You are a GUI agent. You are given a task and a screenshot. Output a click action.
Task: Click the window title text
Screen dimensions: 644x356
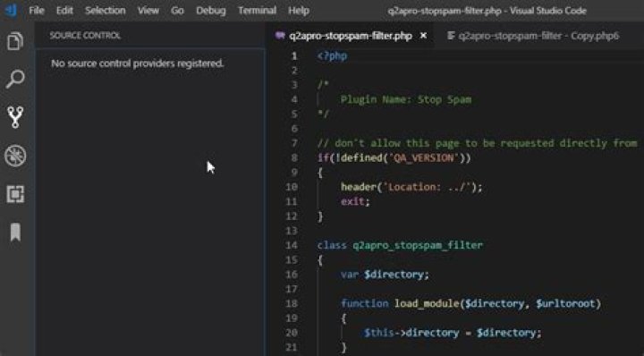pyautogui.click(x=487, y=11)
